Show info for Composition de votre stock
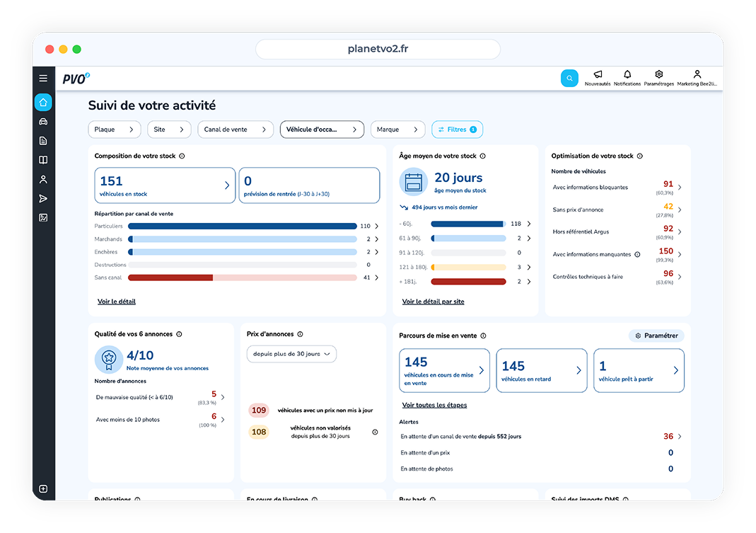756x533 pixels. coord(182,156)
